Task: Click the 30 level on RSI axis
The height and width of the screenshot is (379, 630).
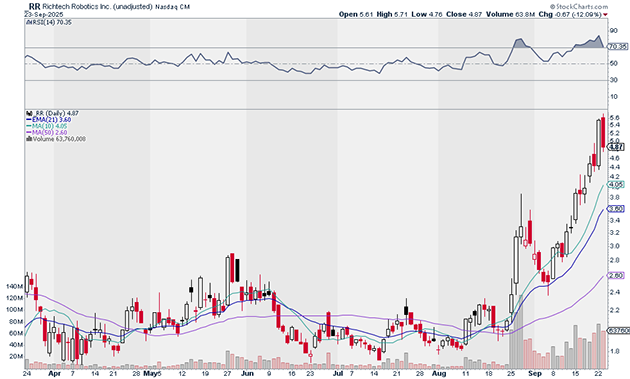Action: coord(614,80)
